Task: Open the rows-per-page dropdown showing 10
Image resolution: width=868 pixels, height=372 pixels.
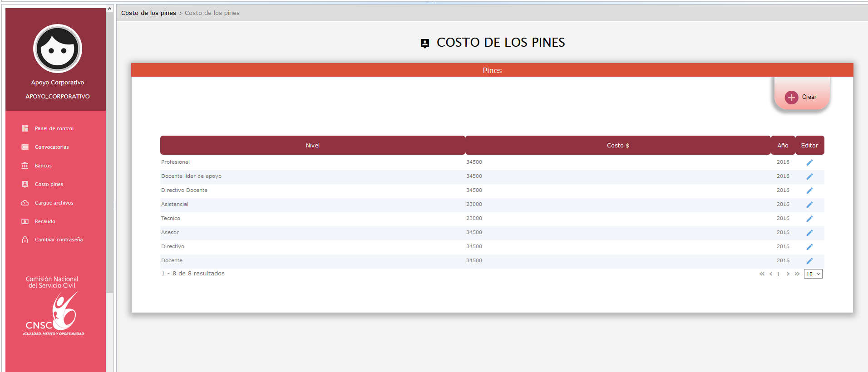Action: [813, 274]
